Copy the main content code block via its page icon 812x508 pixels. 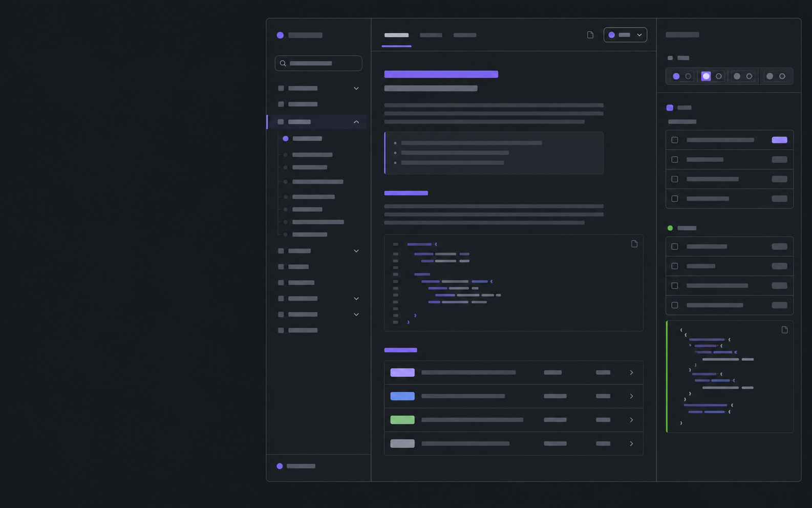click(634, 244)
